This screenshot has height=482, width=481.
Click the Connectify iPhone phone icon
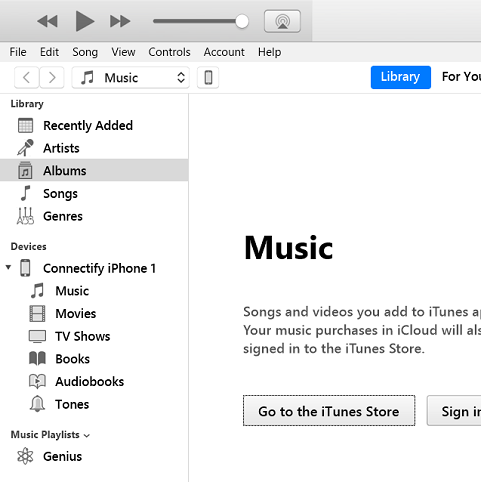pos(25,268)
